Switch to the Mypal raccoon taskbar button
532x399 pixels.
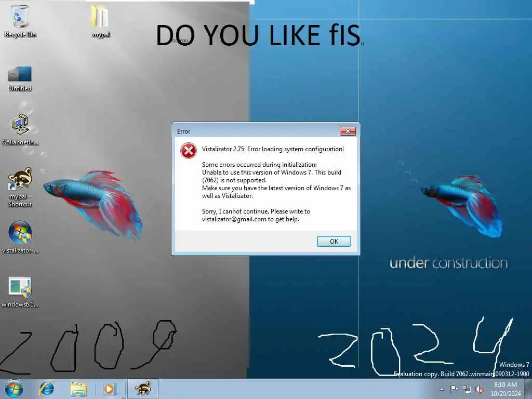click(x=143, y=389)
